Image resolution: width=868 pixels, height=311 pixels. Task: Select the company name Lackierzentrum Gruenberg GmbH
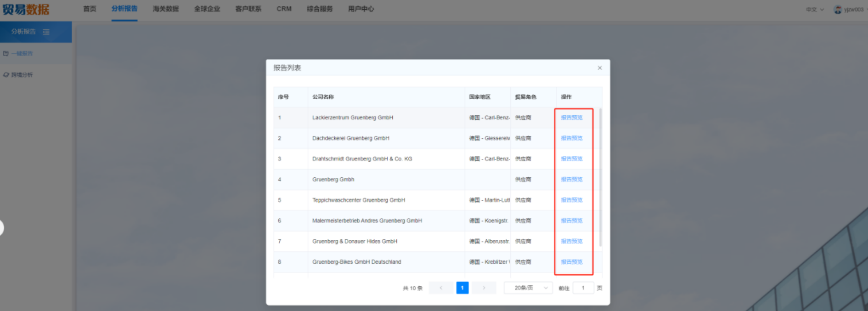pos(353,118)
